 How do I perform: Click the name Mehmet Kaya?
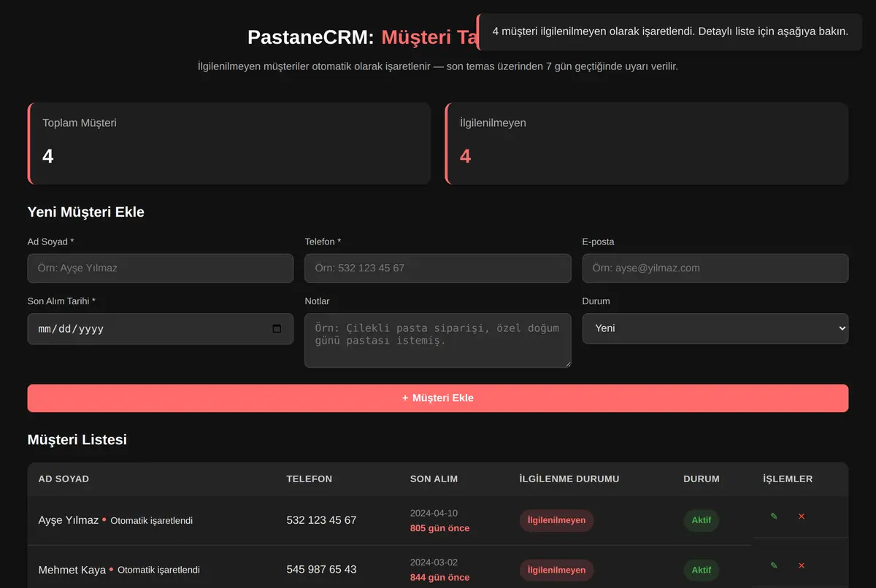coord(72,570)
